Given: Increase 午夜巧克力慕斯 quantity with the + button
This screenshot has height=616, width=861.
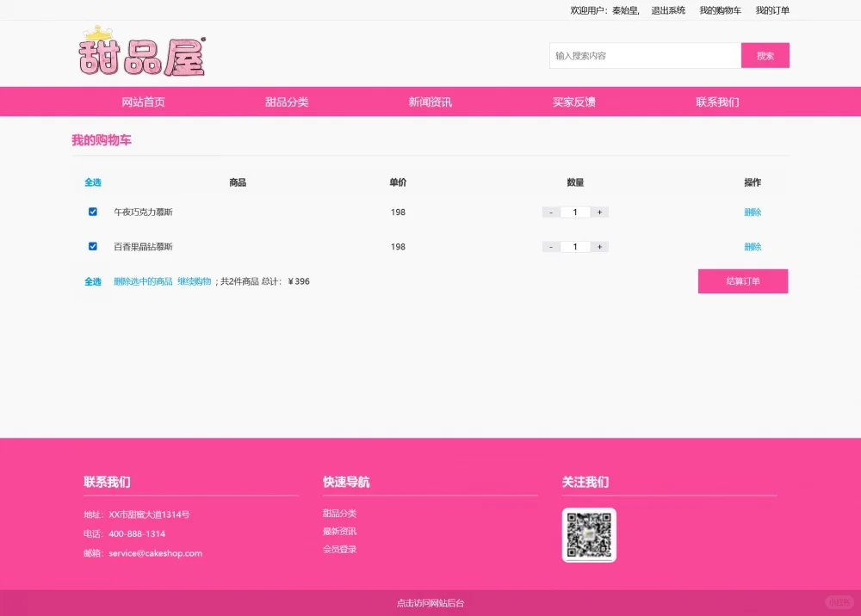Looking at the screenshot, I should 599,212.
